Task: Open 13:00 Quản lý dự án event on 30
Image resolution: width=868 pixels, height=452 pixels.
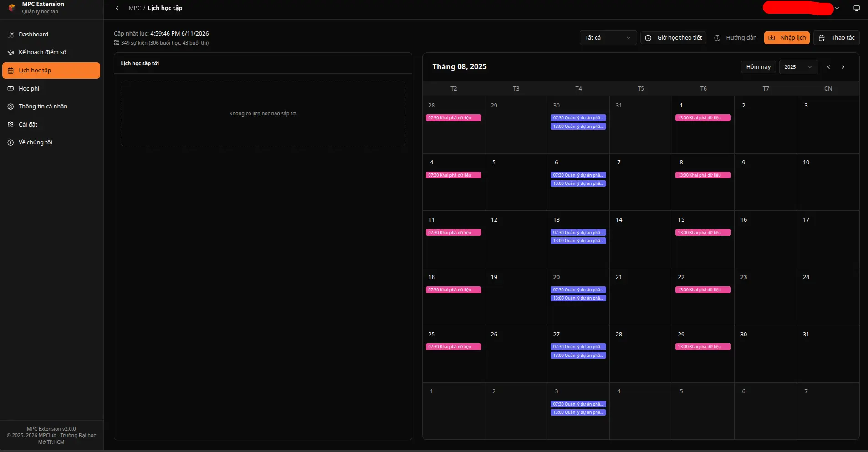Action: [x=578, y=127]
